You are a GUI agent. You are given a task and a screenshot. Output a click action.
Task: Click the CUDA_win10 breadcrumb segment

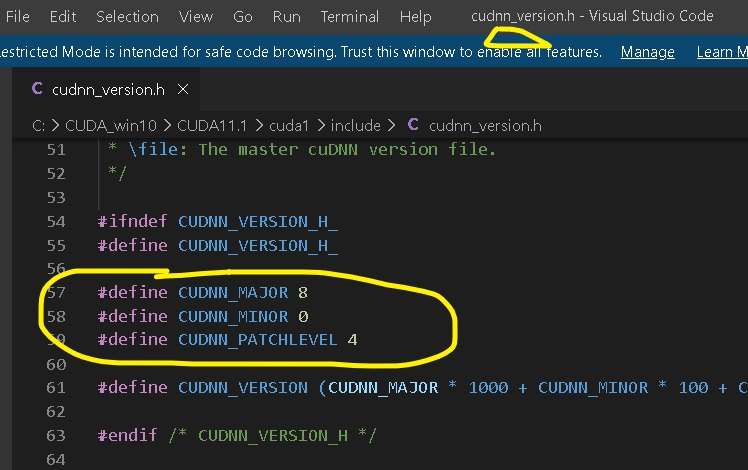coord(111,126)
